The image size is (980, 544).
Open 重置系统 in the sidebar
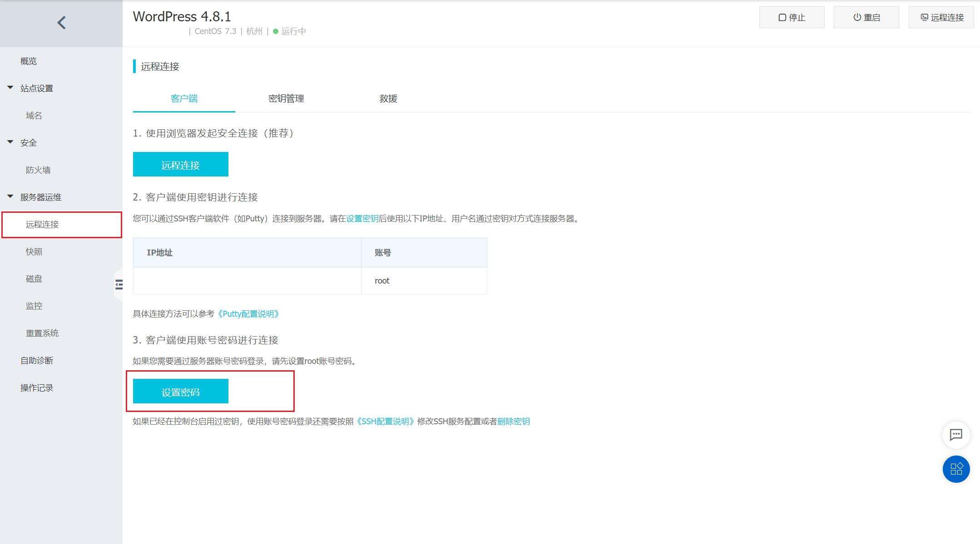tap(42, 333)
